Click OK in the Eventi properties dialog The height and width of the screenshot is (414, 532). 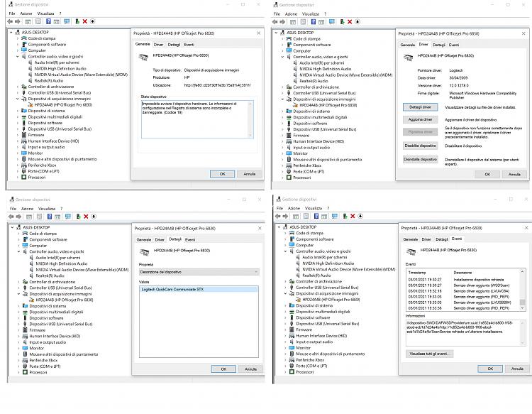(x=490, y=369)
